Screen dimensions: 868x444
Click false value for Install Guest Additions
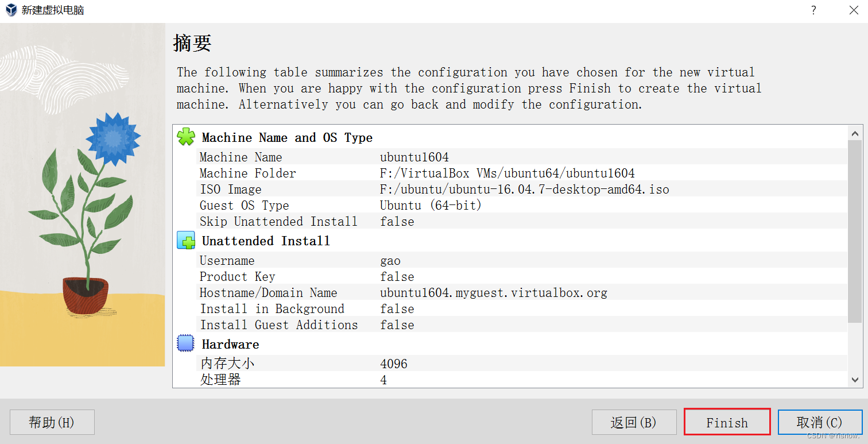point(397,325)
